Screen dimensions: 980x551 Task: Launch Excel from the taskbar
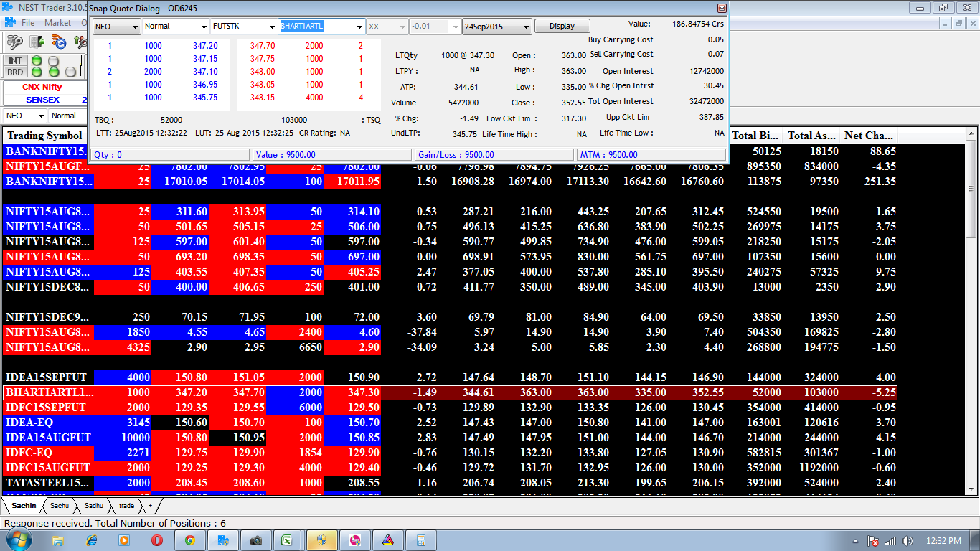286,540
